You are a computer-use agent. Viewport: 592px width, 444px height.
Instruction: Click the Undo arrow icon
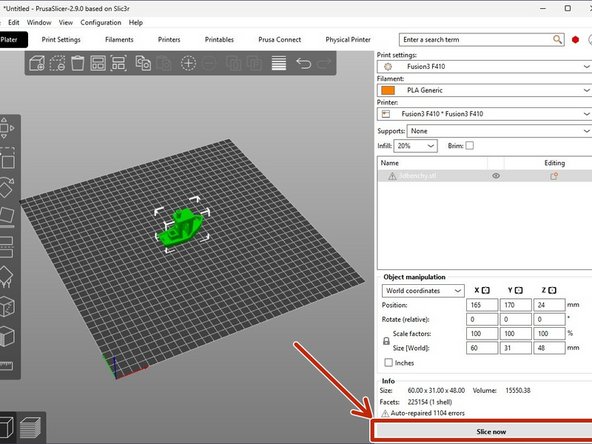pos(304,63)
